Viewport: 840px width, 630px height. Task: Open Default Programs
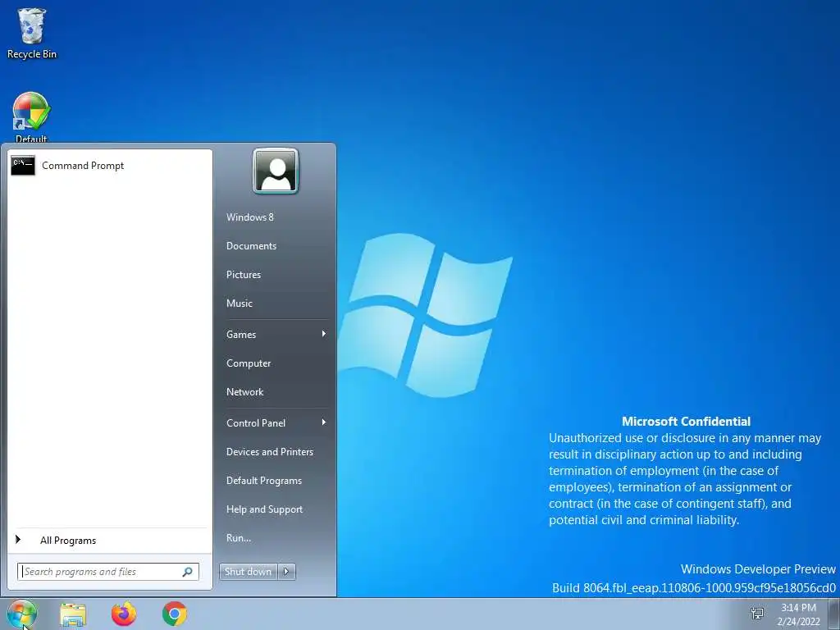point(264,481)
